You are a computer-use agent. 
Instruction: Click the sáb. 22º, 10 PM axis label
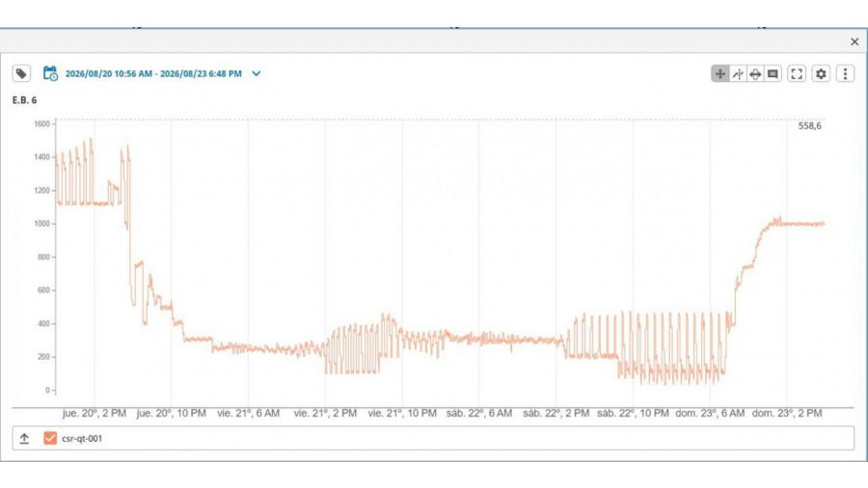click(x=633, y=414)
